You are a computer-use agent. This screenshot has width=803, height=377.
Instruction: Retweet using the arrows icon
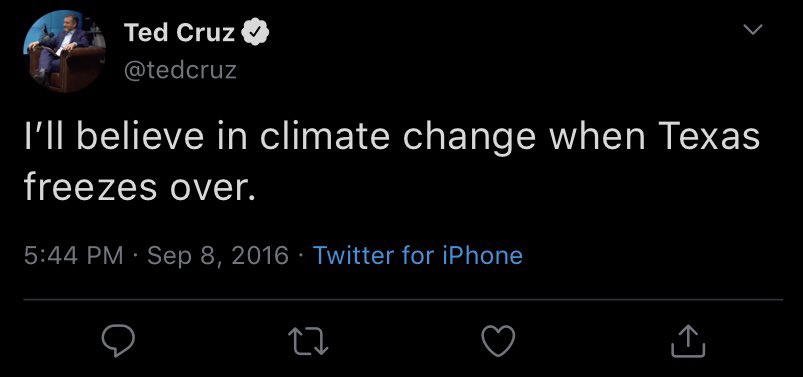(x=308, y=342)
